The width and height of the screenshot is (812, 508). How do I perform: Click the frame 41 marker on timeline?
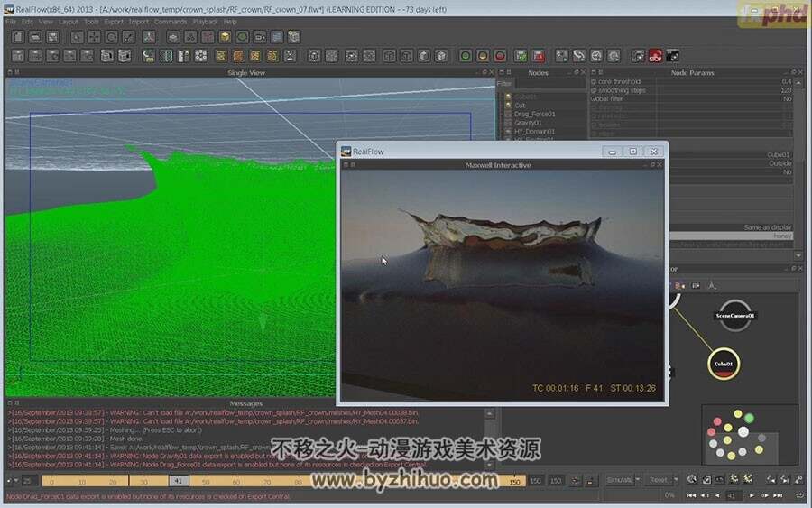[178, 481]
